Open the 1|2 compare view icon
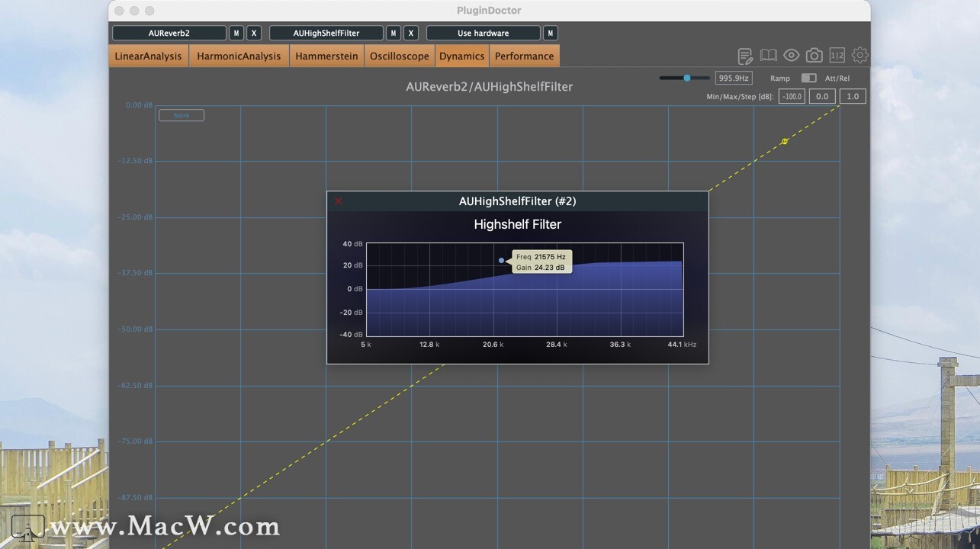Image resolution: width=980 pixels, height=549 pixels. point(837,55)
